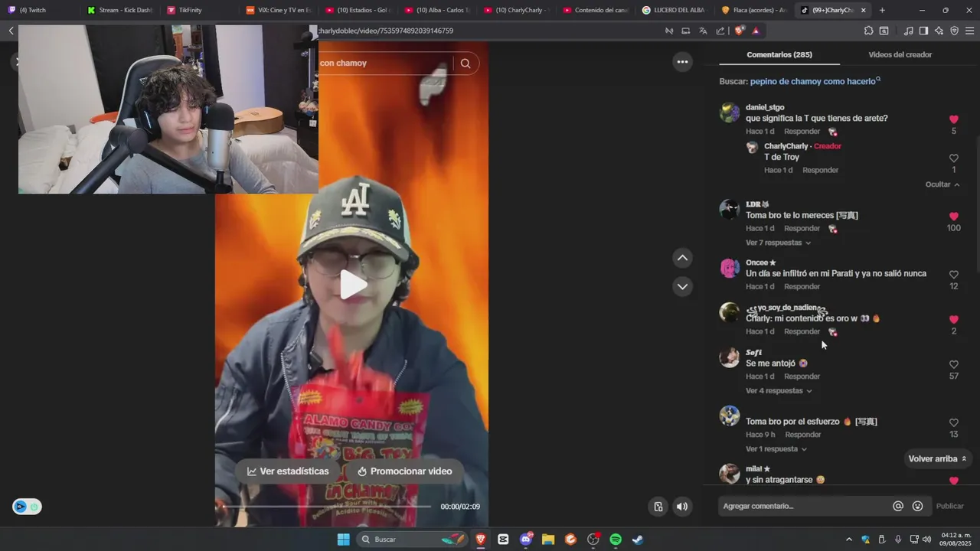Image resolution: width=980 pixels, height=551 pixels.
Task: Like daniel_stgo's comment
Action: pyautogui.click(x=953, y=119)
